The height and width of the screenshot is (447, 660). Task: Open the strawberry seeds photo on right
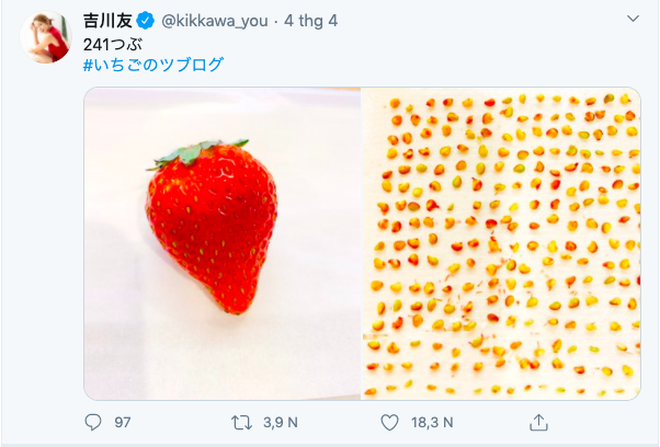[500, 243]
